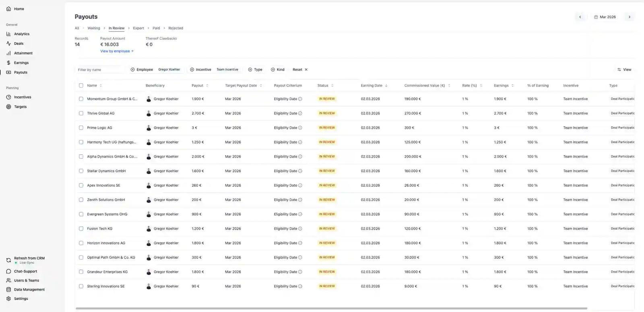The width and height of the screenshot is (644, 312).
Task: Select the Momentum Group GmbH row checkbox
Action: click(81, 99)
